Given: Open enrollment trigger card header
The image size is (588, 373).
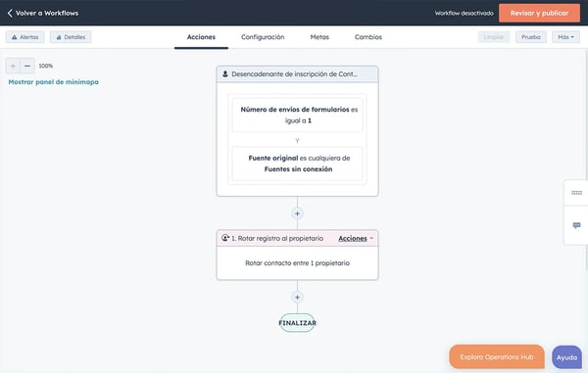Looking at the screenshot, I should point(297,74).
